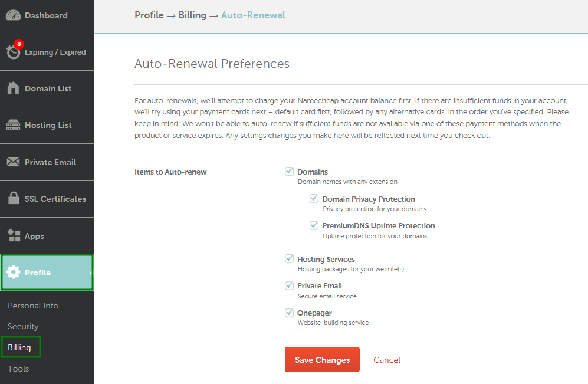Open SSL Certificates padlock icon
The image size is (588, 384).
coord(14,198)
